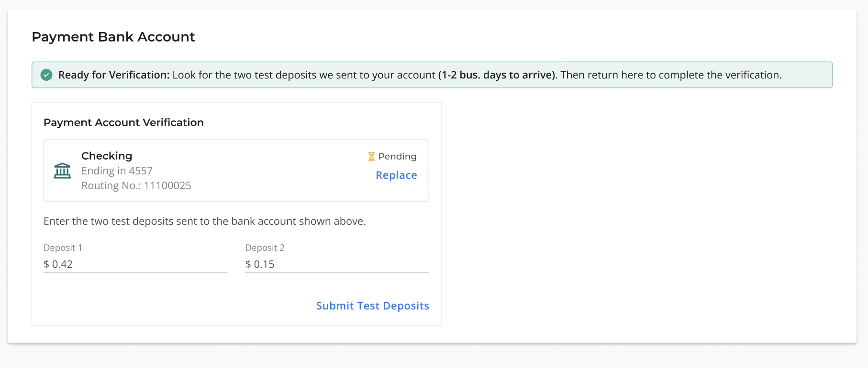The image size is (868, 368).
Task: Click the Payment Account Verification heading
Action: (x=123, y=122)
